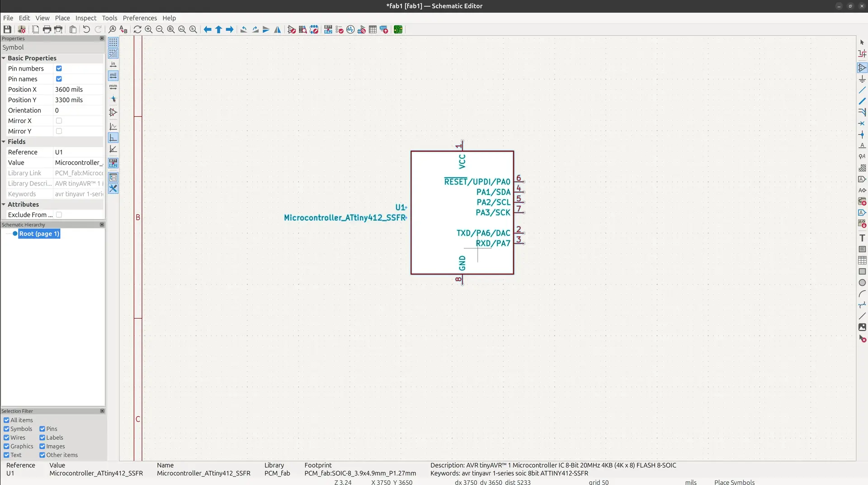868x485 pixels.
Task: Select the Text tool in right toolbar
Action: click(862, 238)
